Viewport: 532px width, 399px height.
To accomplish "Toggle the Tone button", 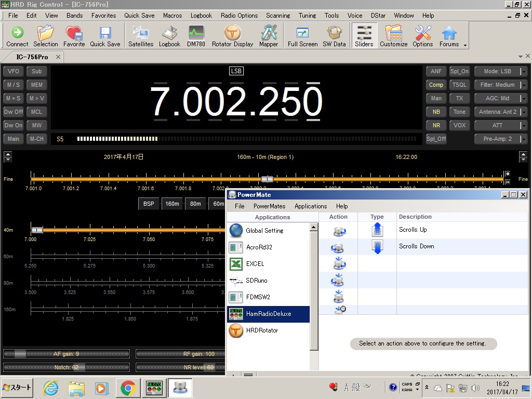I will point(459,112).
